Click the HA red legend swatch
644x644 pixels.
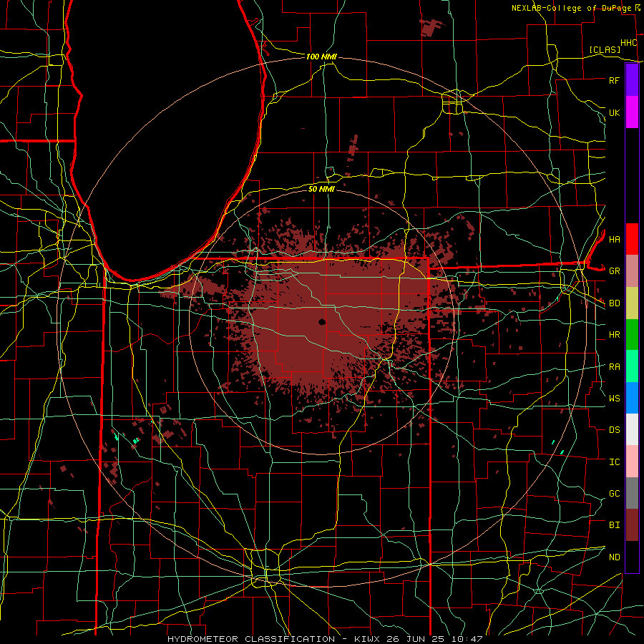632,239
